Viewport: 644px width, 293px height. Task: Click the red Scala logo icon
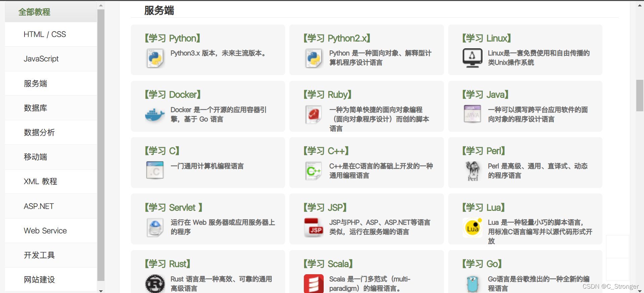[x=314, y=284]
